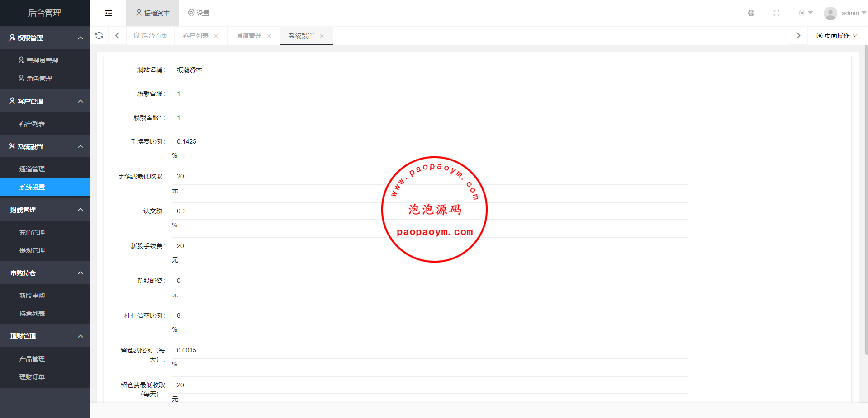
Task: Click the 網站名稱 input field
Action: click(430, 70)
